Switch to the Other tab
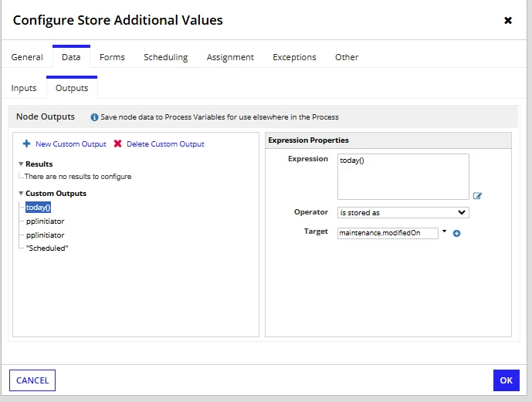Viewport: 532px width, 402px height. (x=347, y=57)
